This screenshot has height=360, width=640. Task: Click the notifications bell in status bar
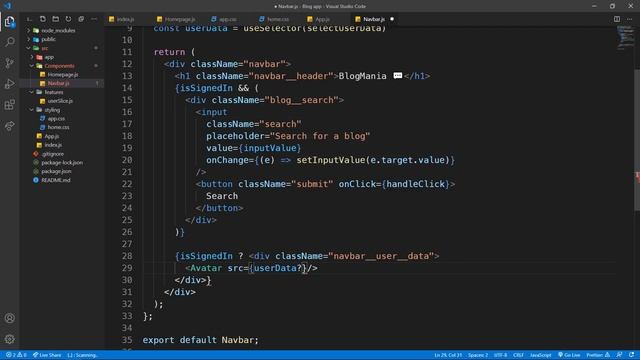click(x=631, y=355)
